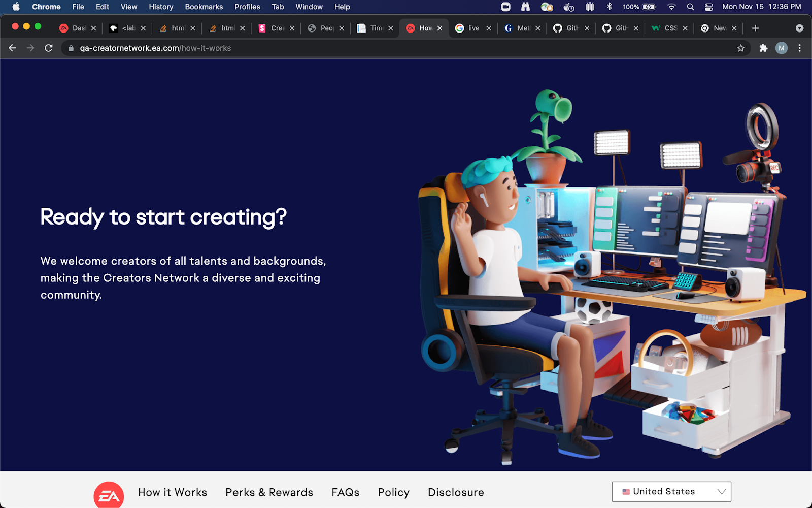The width and height of the screenshot is (812, 508).
Task: Open the Chrome profile avatar M
Action: click(x=782, y=48)
